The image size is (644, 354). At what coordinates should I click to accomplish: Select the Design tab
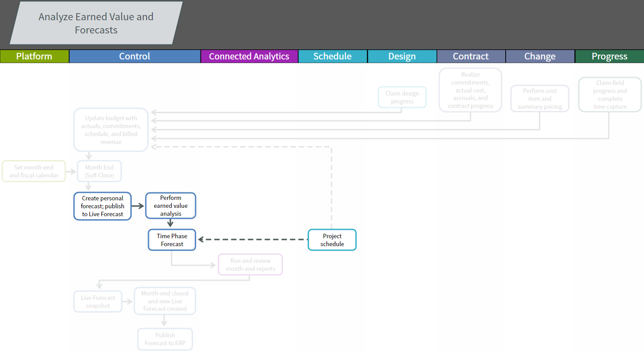tap(402, 56)
